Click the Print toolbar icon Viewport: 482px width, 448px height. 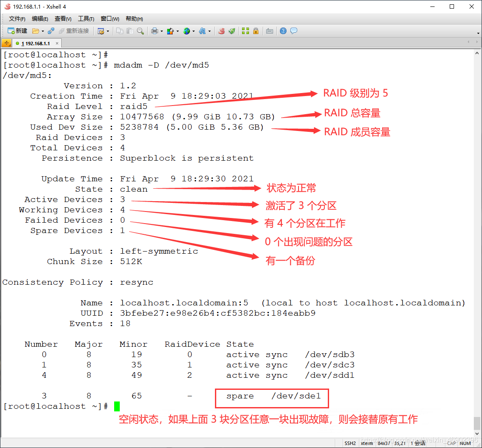pos(155,31)
